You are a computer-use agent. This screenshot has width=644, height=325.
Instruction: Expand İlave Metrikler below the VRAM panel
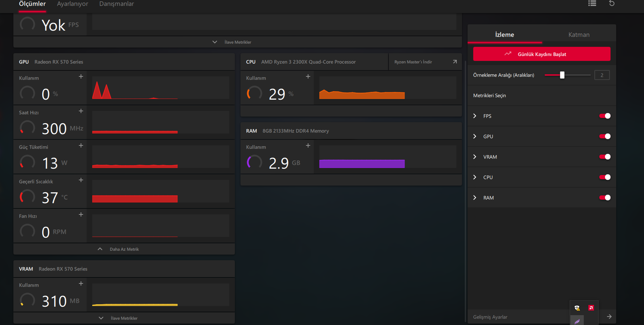(124, 318)
